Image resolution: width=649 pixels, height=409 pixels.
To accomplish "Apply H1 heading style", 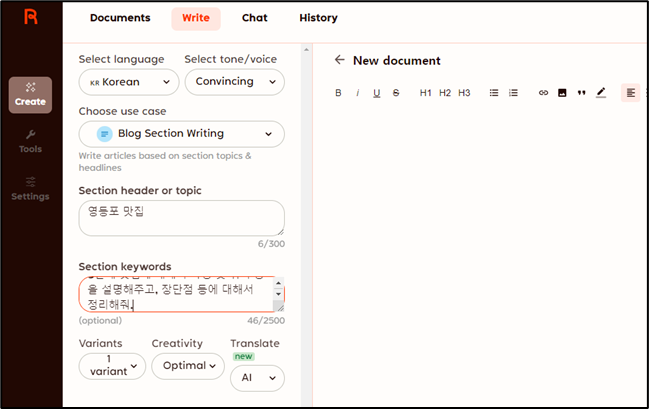I will pos(425,93).
